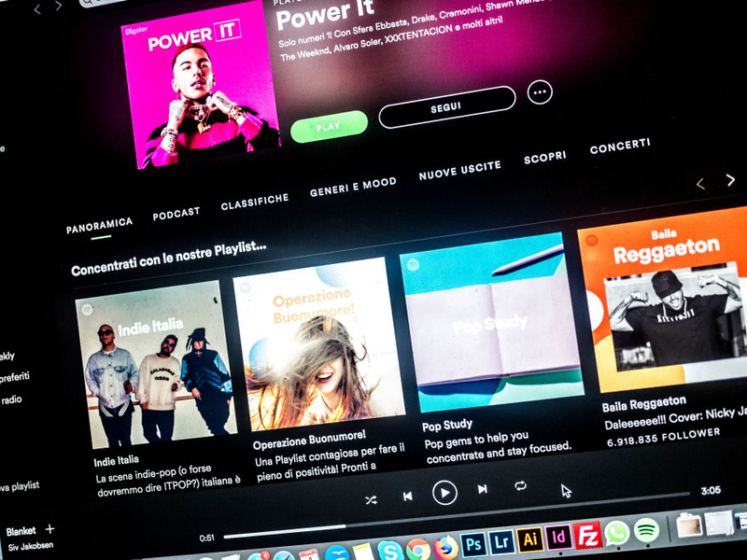The height and width of the screenshot is (560, 747).
Task: Click the "Siv Jakobsen" artist name
Action: (31, 546)
